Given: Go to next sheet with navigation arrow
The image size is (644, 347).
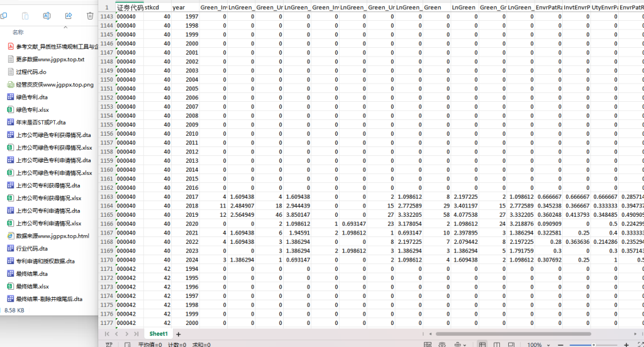Looking at the screenshot, I should click(126, 334).
